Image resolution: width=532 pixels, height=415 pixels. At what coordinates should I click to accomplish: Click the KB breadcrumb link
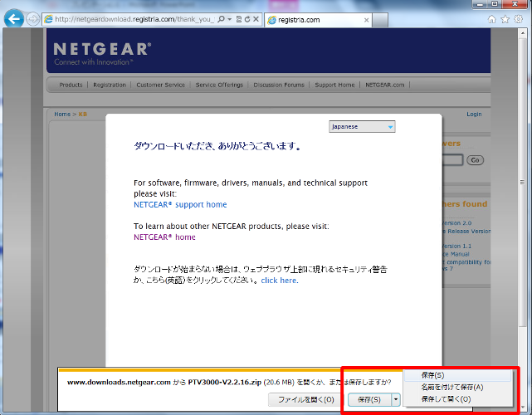[83, 114]
